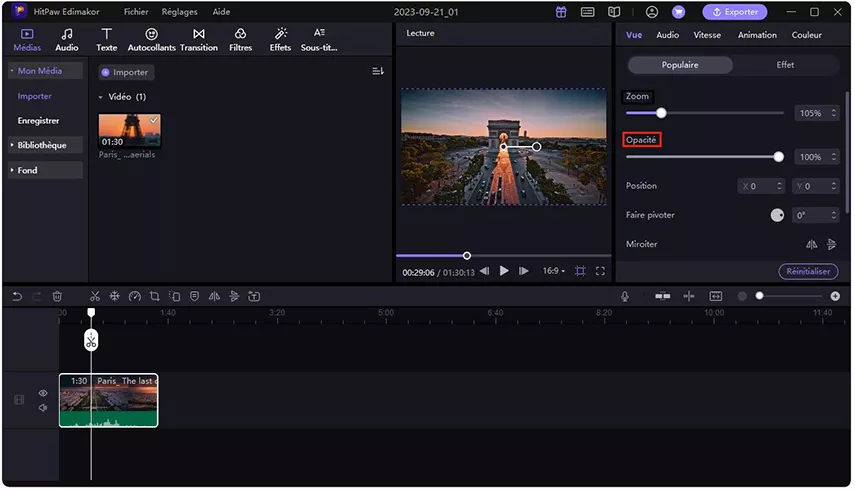Collapse the Vidéo (1) group

[x=100, y=97]
